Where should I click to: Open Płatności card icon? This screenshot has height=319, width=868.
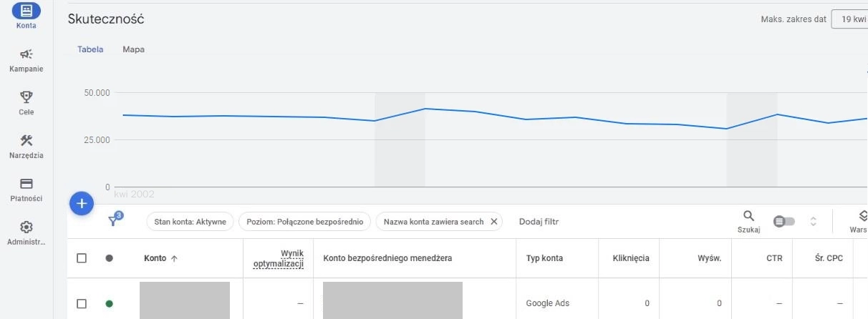(26, 184)
